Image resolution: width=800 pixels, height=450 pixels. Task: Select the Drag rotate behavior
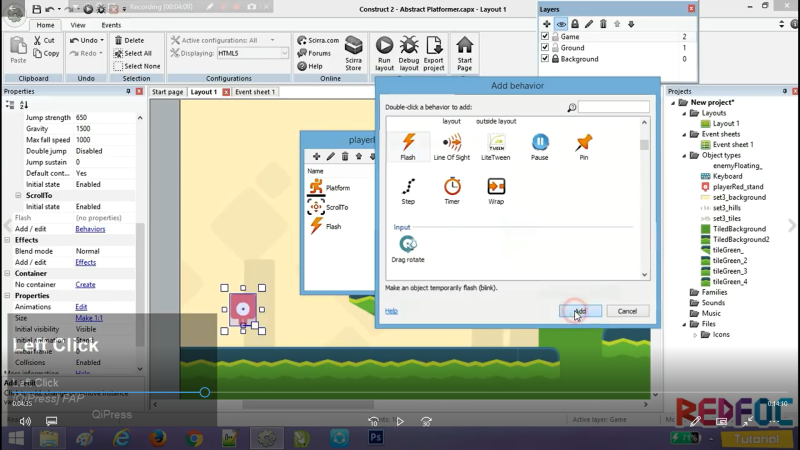408,249
